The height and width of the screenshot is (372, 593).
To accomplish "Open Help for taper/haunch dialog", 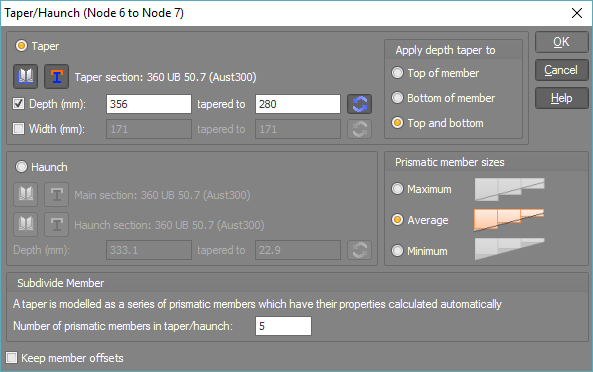I will click(562, 98).
